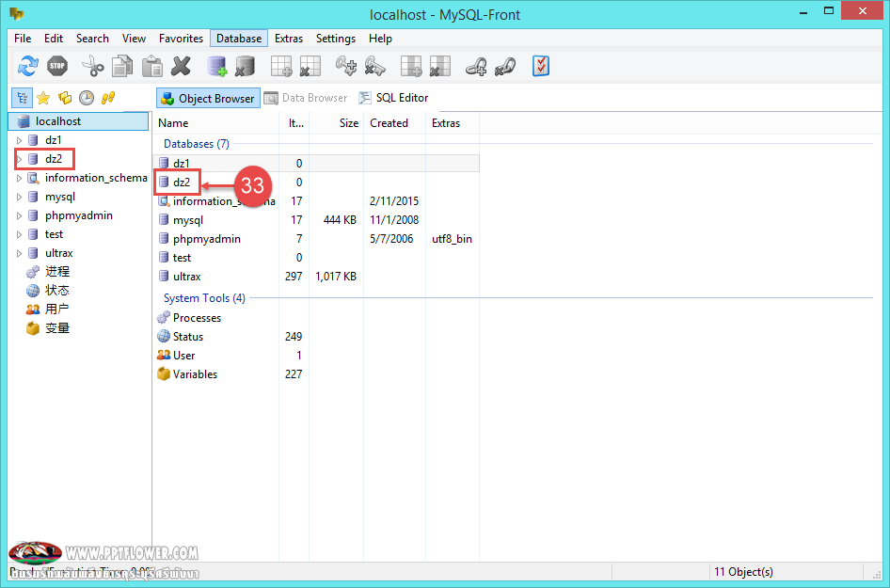The width and height of the screenshot is (890, 588).
Task: Click the Remove Foreign Key link icon
Action: (x=504, y=67)
